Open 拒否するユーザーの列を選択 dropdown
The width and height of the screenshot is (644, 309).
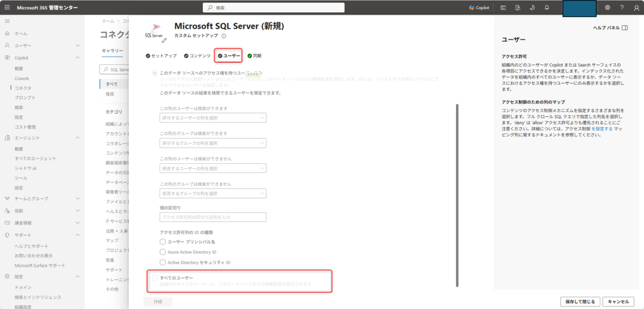click(213, 168)
